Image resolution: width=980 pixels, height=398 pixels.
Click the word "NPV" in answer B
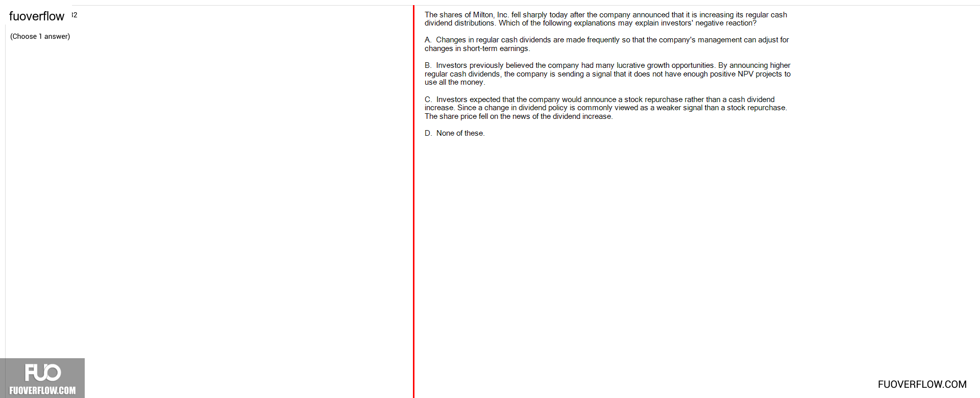coord(746,74)
